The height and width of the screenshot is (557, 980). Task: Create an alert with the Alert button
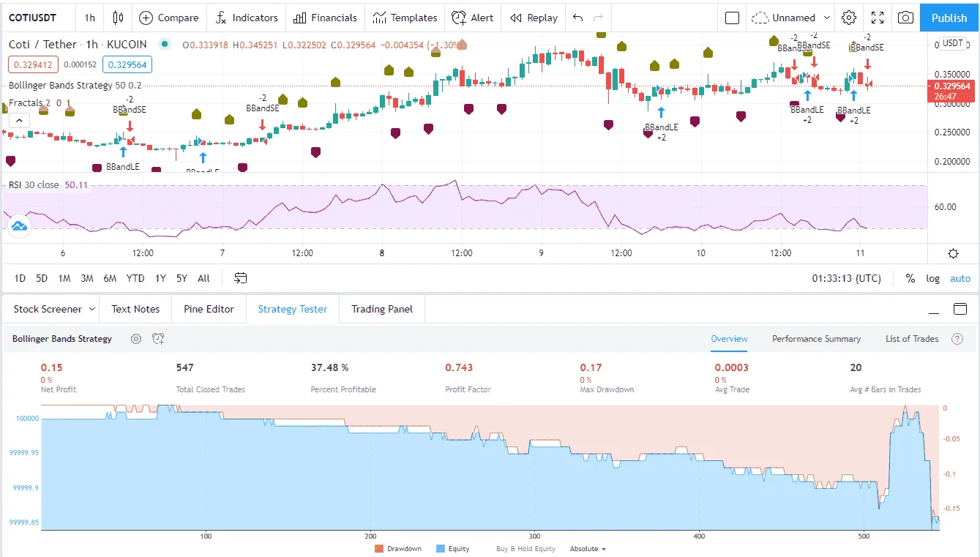click(x=472, y=18)
